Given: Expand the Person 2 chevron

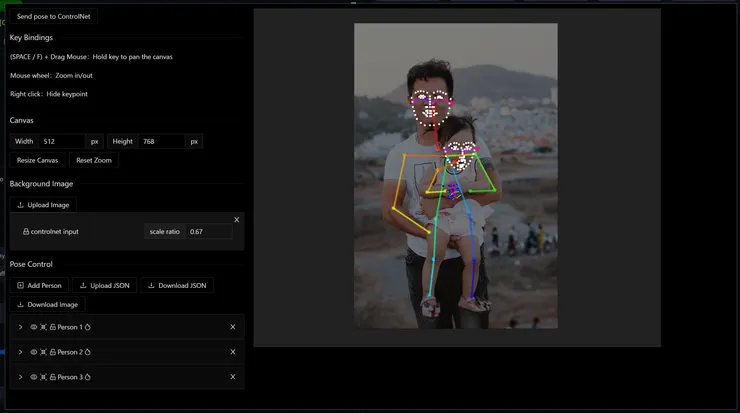Looking at the screenshot, I should (x=20, y=352).
